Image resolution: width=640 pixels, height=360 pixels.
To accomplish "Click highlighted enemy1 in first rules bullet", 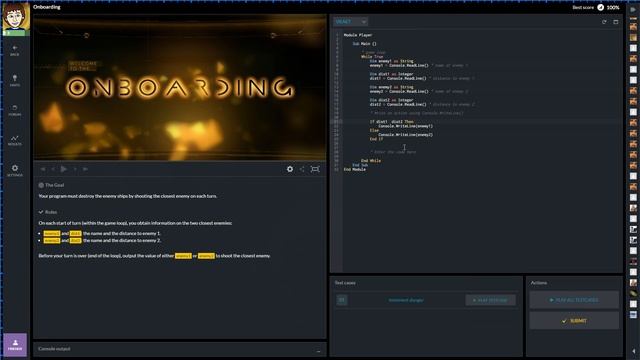I will click(x=52, y=233).
